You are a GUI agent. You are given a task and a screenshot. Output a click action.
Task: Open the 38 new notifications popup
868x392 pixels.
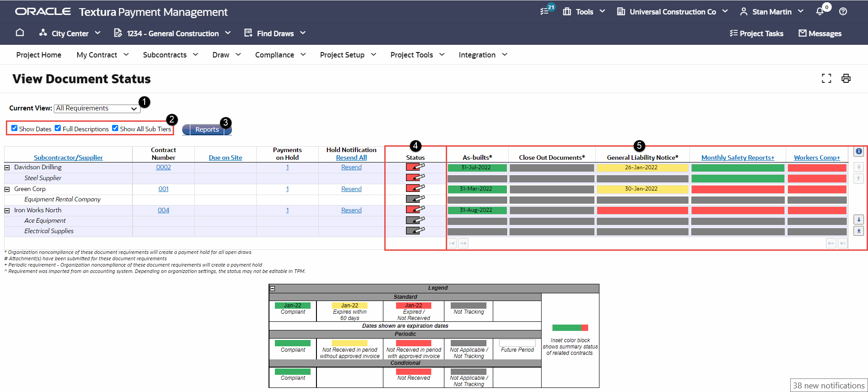pos(828,386)
